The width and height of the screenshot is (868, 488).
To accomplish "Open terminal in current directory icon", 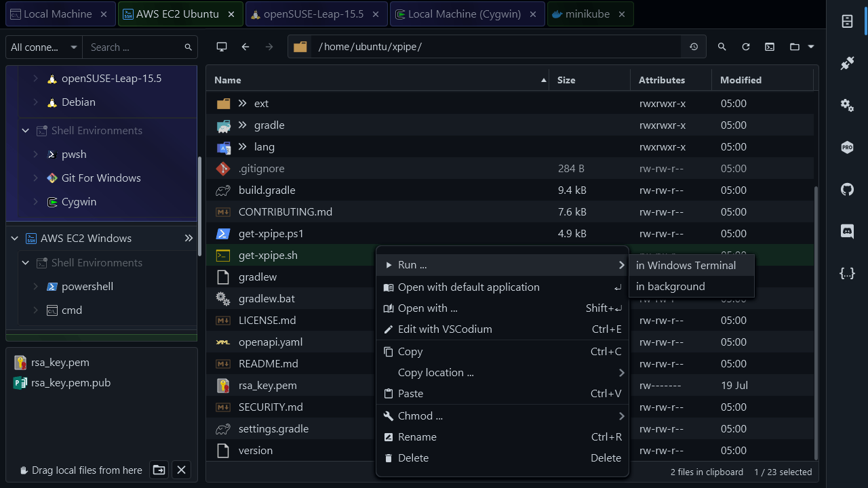I will click(x=770, y=47).
